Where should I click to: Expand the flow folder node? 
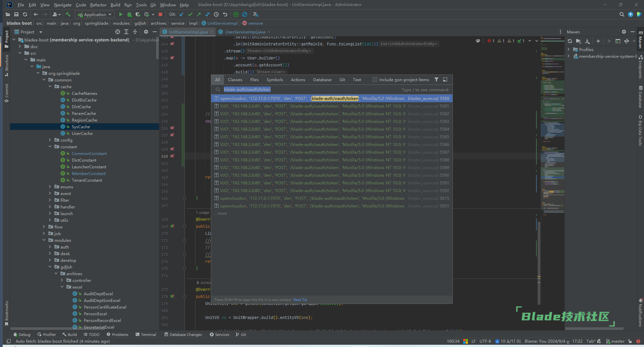click(44, 227)
